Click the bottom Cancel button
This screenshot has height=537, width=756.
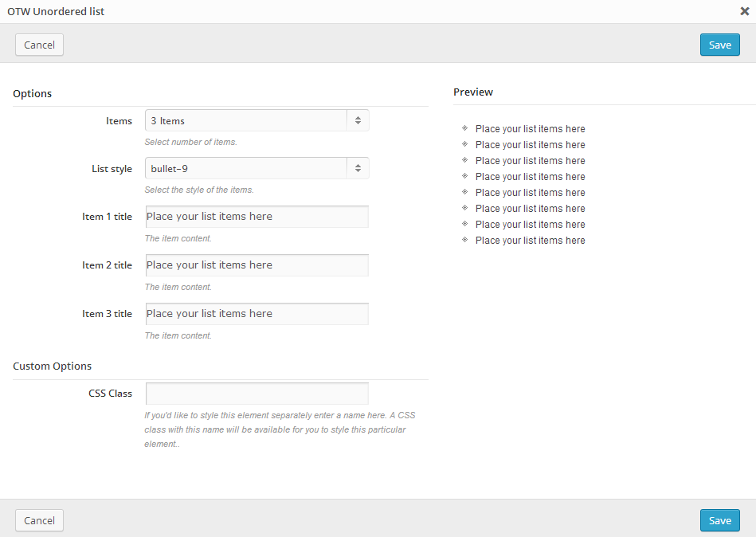click(39, 520)
